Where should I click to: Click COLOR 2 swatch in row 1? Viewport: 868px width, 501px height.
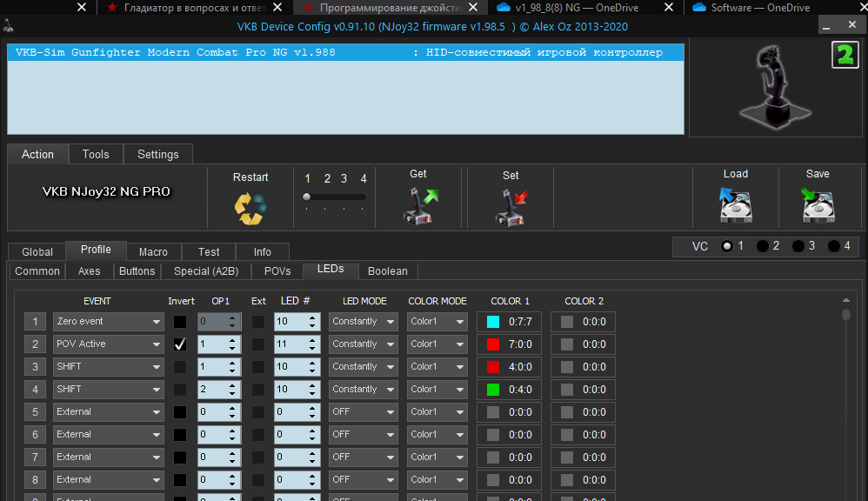(x=567, y=322)
